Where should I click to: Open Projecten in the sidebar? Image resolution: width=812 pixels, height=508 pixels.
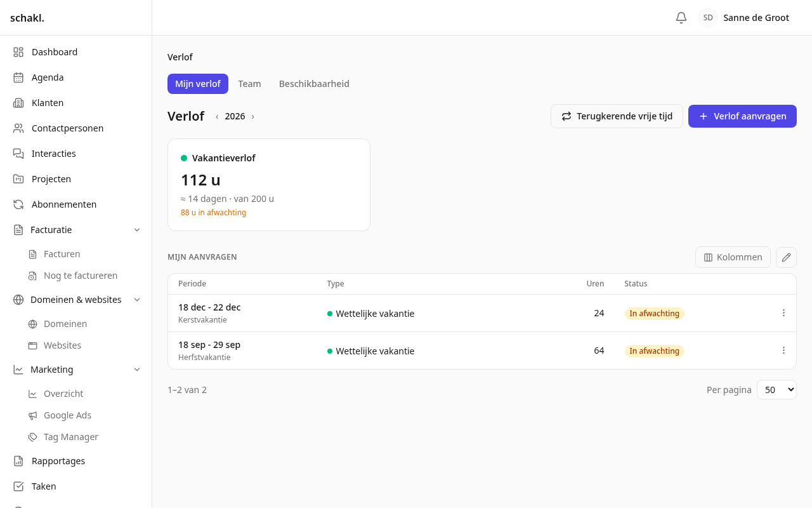(x=76, y=179)
